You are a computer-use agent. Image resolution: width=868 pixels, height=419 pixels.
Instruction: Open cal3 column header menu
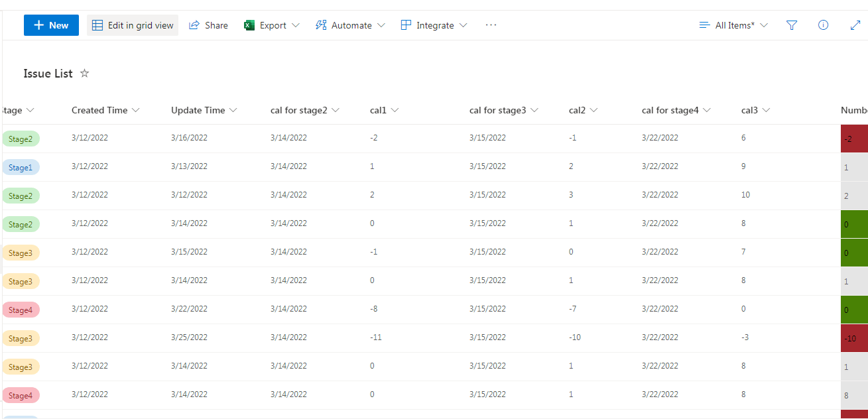click(755, 110)
